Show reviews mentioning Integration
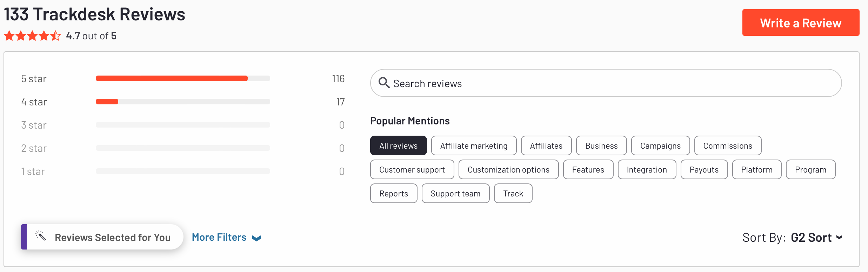 tap(647, 169)
